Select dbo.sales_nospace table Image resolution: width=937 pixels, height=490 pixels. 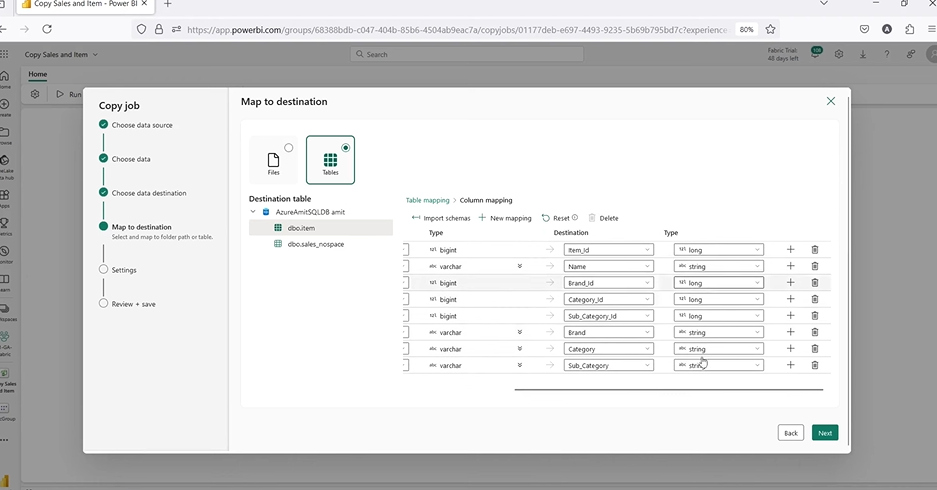[321, 244]
